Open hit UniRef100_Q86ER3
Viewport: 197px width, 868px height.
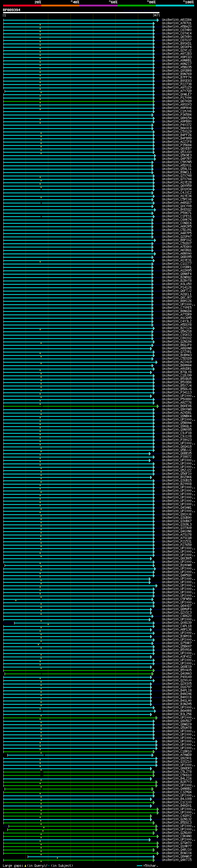[x=176, y=768]
